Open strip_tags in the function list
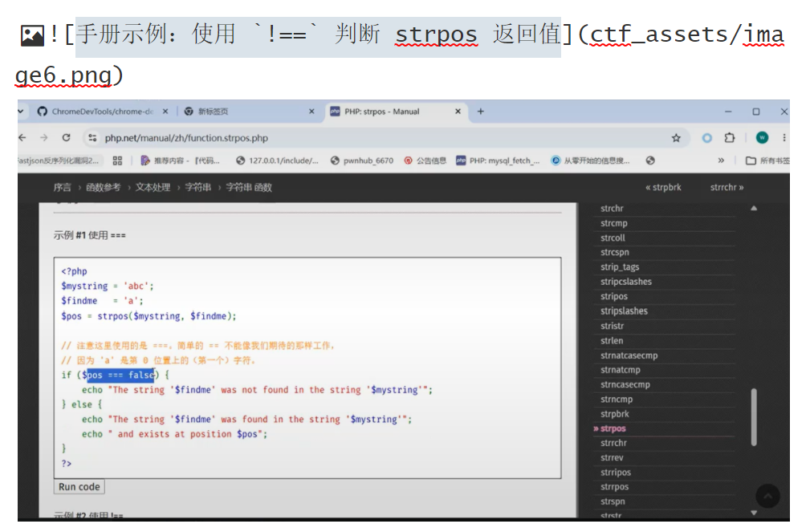 click(620, 267)
